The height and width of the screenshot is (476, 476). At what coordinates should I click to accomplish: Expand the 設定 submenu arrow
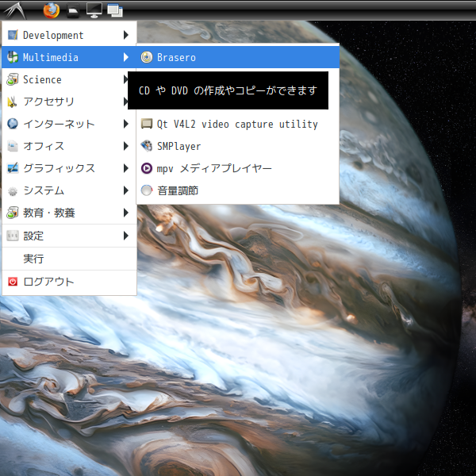point(126,236)
